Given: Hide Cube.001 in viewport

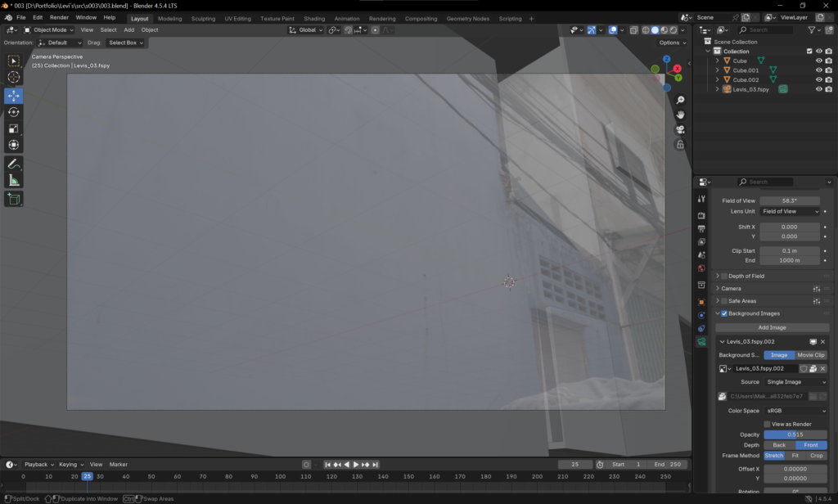Looking at the screenshot, I should click(x=818, y=70).
